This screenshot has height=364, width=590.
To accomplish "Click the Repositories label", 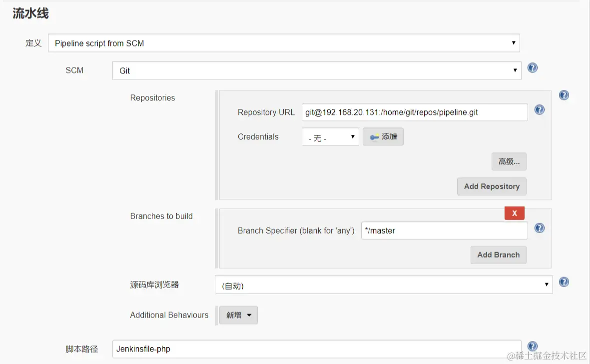I will (152, 98).
